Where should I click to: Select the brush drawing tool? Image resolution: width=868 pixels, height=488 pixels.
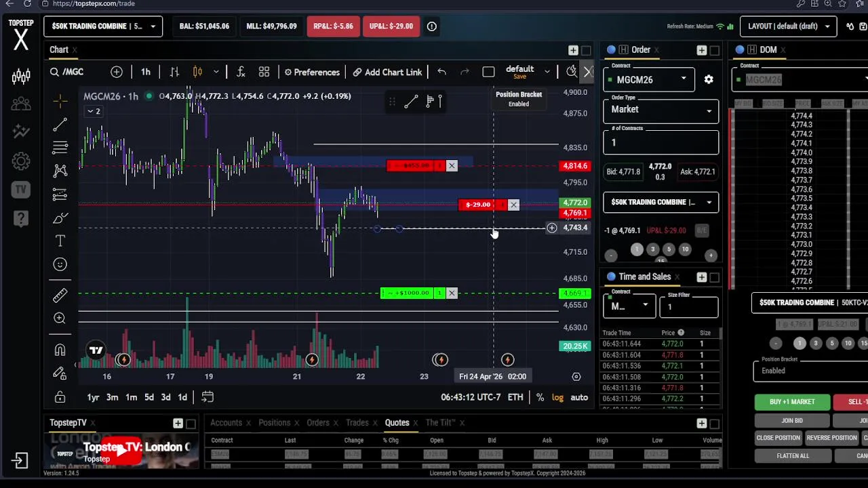(60, 218)
